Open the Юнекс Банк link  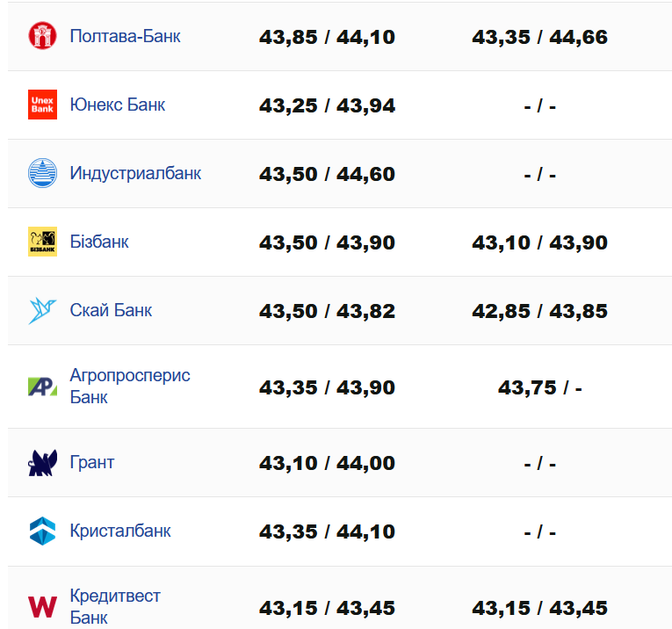(x=117, y=105)
